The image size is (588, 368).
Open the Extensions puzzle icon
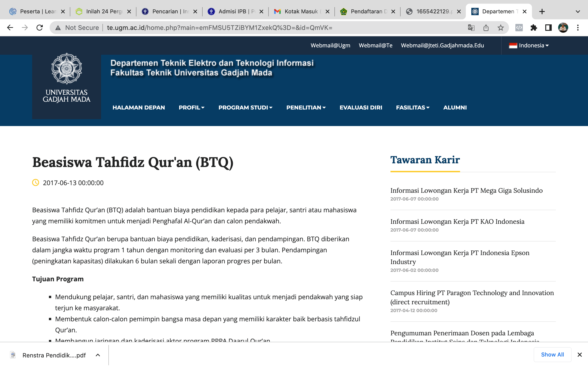[x=534, y=28]
